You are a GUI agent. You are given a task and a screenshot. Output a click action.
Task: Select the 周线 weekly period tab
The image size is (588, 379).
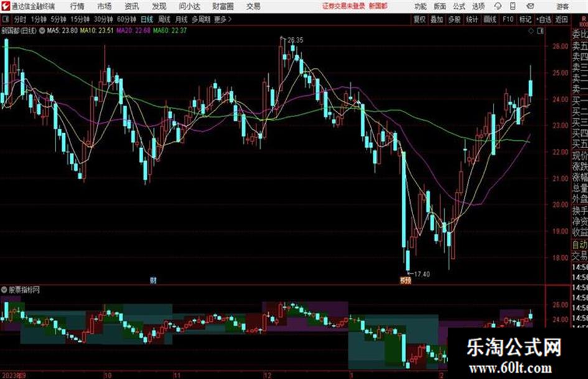pyautogui.click(x=164, y=19)
